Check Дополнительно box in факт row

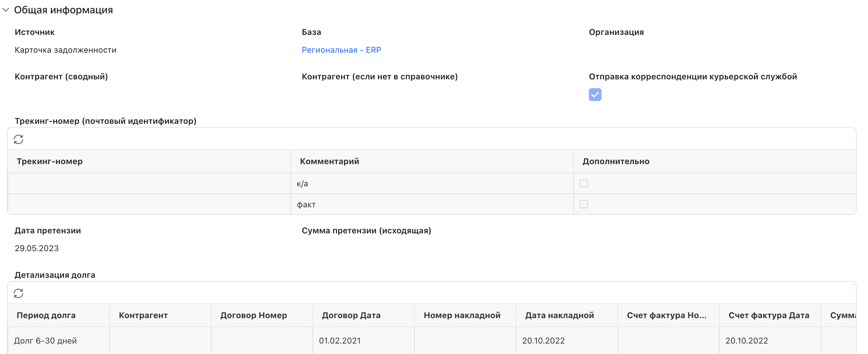[x=583, y=204]
